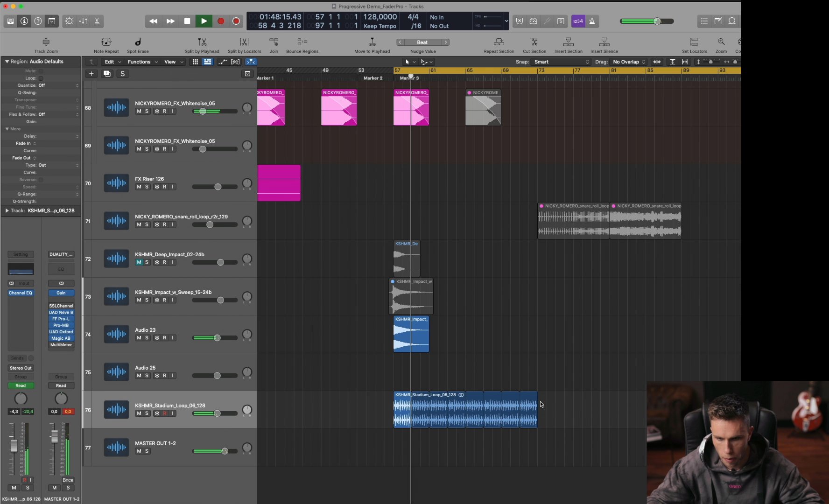Open the No Overlap drag dropdown
The height and width of the screenshot is (504, 829).
[x=628, y=62]
